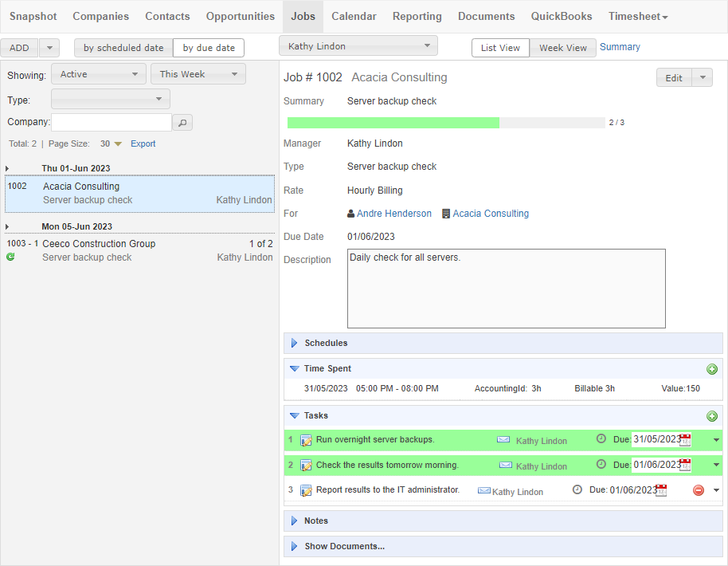Click the company search magnifier button
Screen dimensions: 728x566
click(x=182, y=123)
